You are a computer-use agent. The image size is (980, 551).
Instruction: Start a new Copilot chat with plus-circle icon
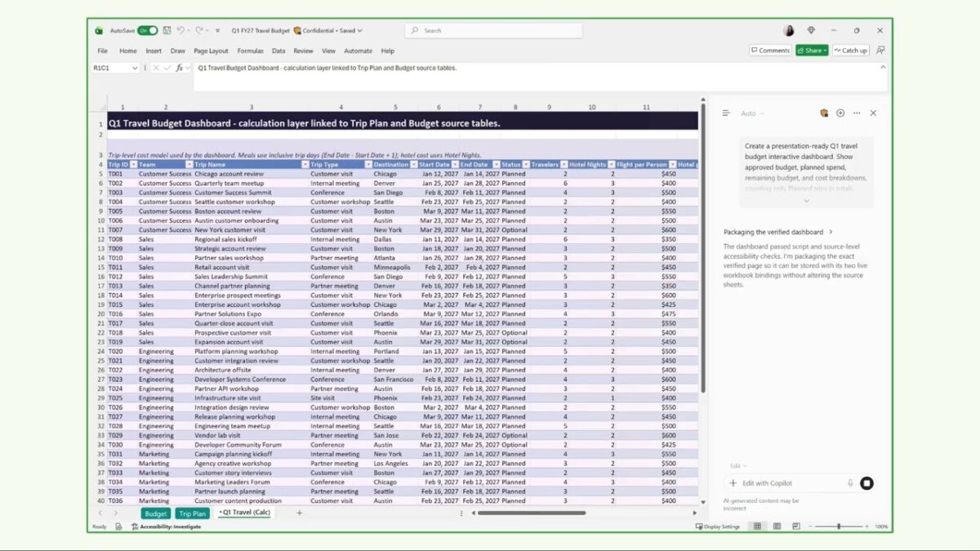pos(840,113)
